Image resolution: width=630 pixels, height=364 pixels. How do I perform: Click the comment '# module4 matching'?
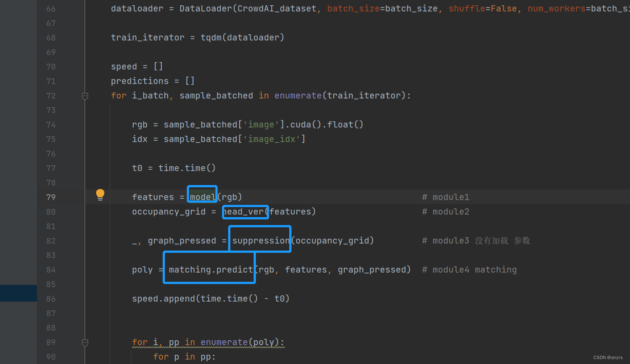coord(470,269)
